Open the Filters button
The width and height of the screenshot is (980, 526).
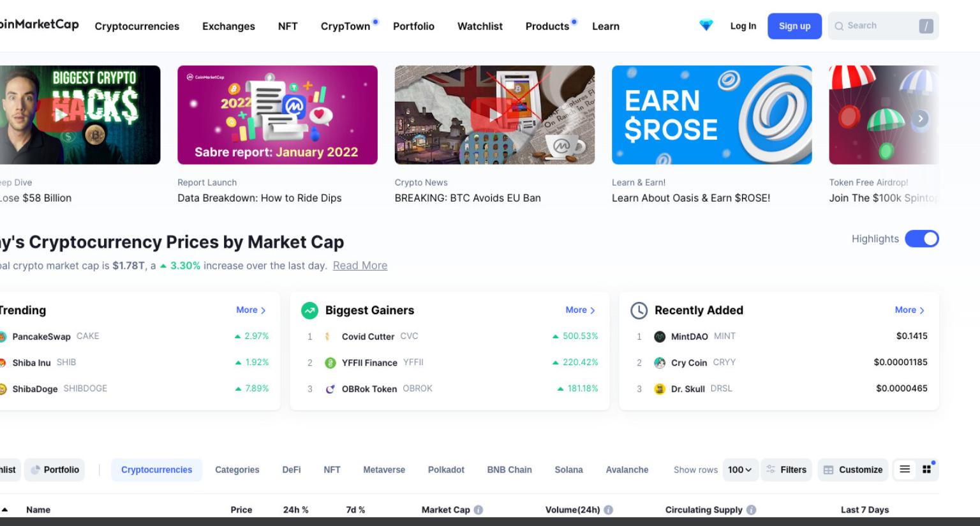point(786,469)
